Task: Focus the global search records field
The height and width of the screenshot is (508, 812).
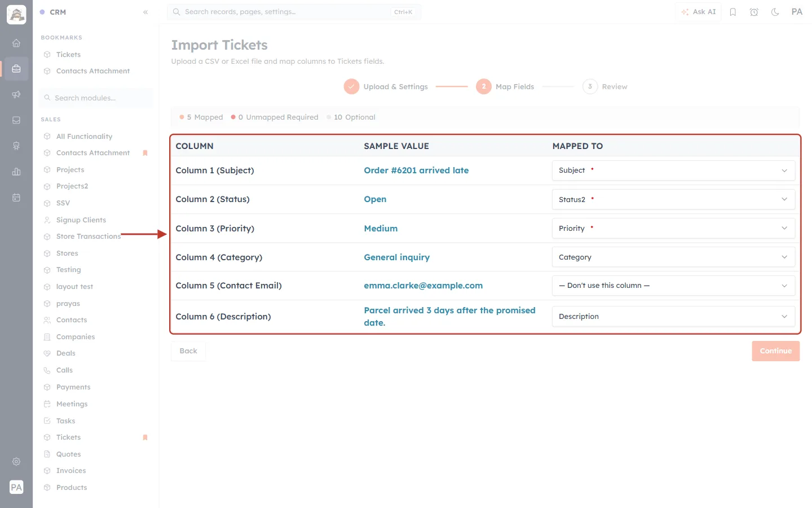Action: [294, 12]
